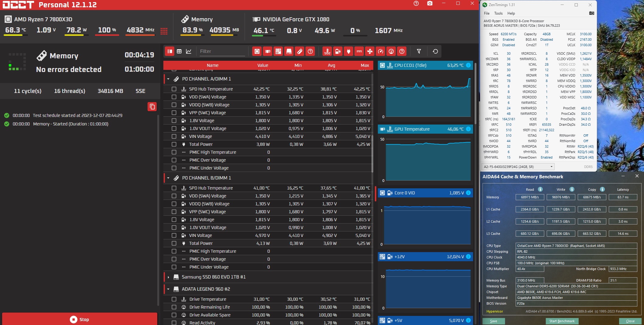Toggle CPU sensors filter icon
Image resolution: width=644 pixels, height=325 pixels.
coord(257,51)
